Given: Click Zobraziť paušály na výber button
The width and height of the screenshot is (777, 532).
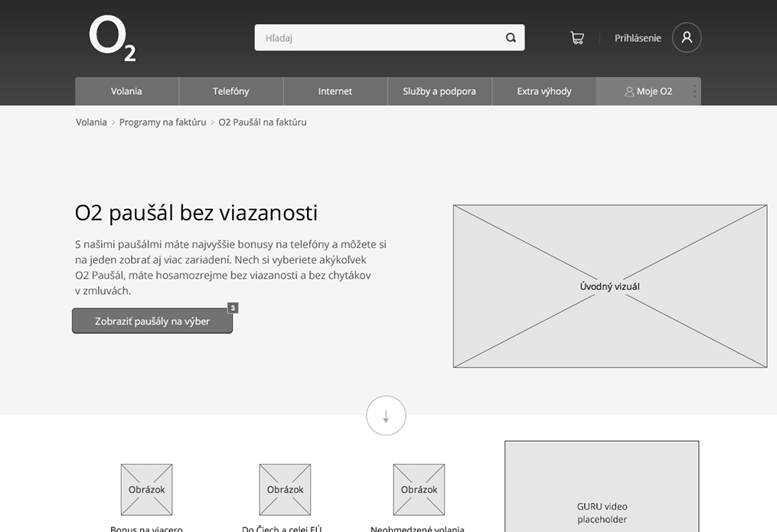Looking at the screenshot, I should tap(152, 321).
